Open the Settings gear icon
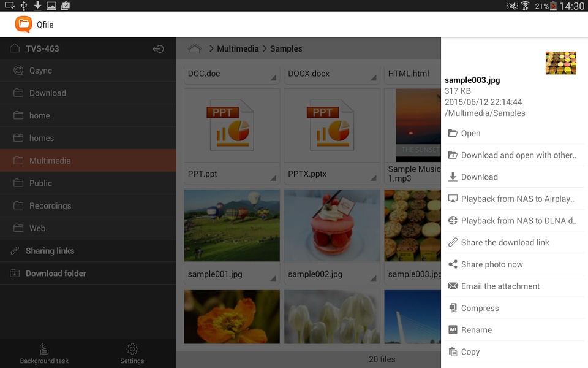Image resolution: width=588 pixels, height=368 pixels. [x=132, y=349]
